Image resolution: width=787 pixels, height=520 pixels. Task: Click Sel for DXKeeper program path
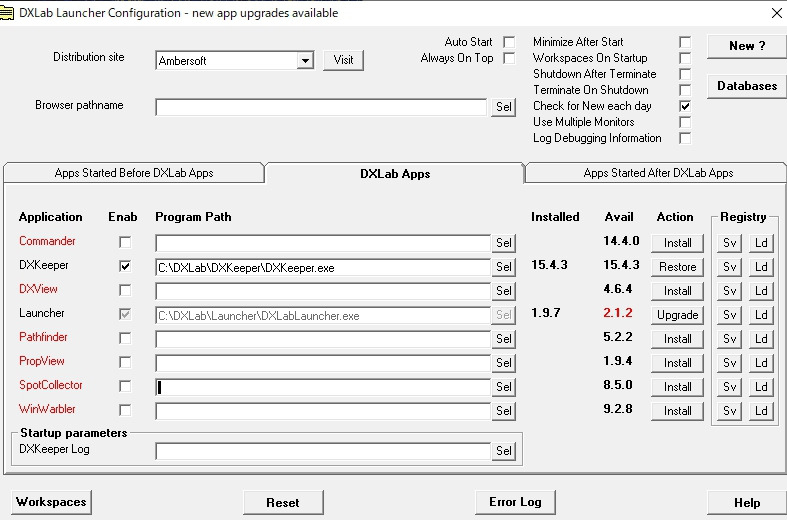pos(503,267)
